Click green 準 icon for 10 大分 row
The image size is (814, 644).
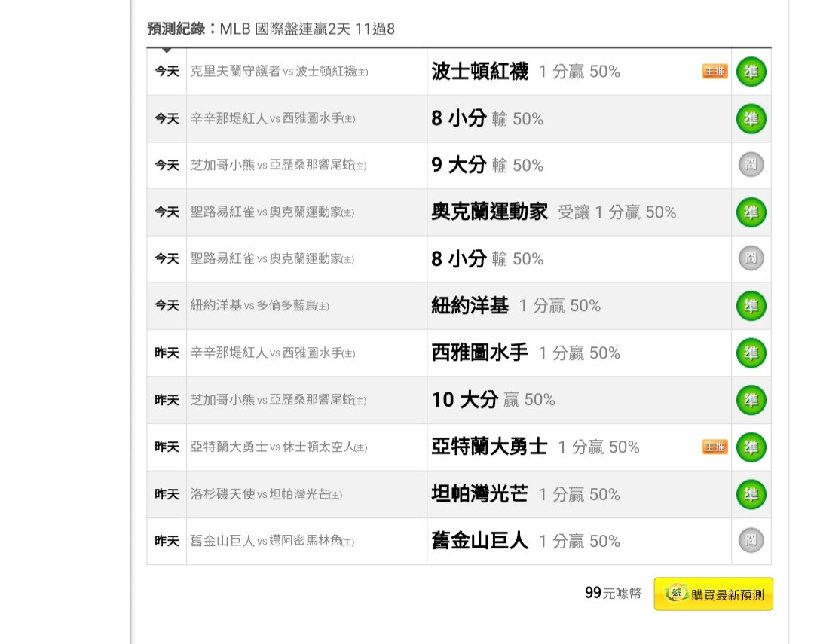tap(751, 400)
